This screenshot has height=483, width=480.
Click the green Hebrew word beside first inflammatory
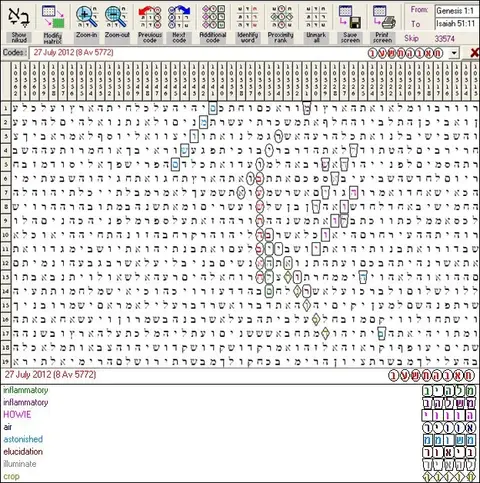point(449,391)
